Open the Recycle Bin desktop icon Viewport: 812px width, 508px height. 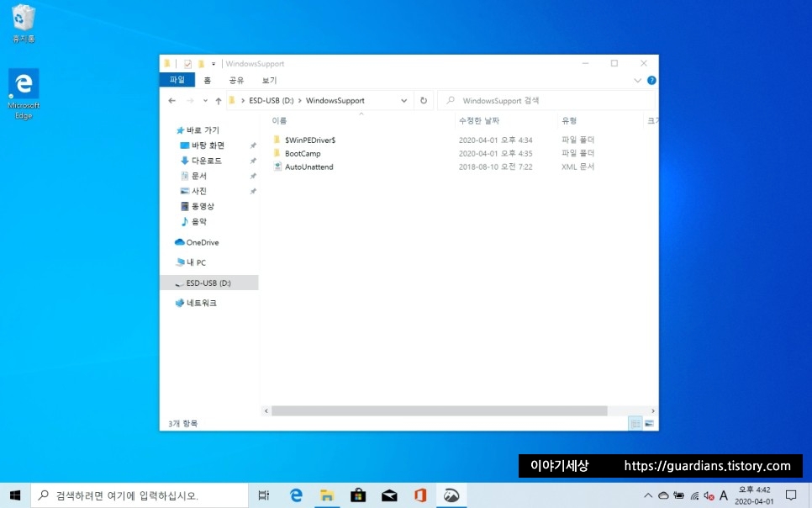[24, 24]
